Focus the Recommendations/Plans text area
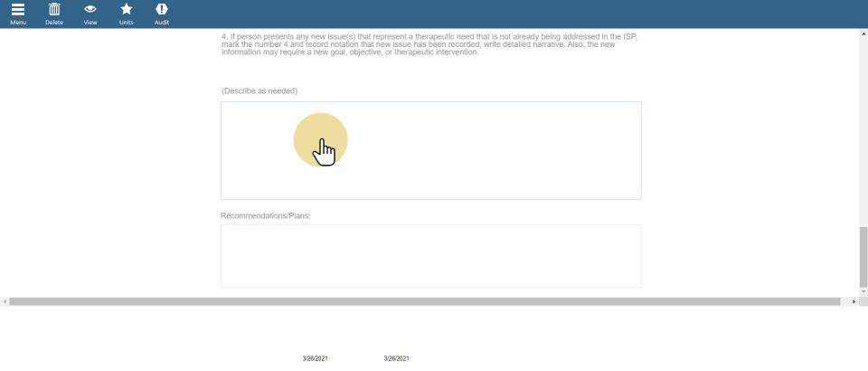 tap(430, 256)
